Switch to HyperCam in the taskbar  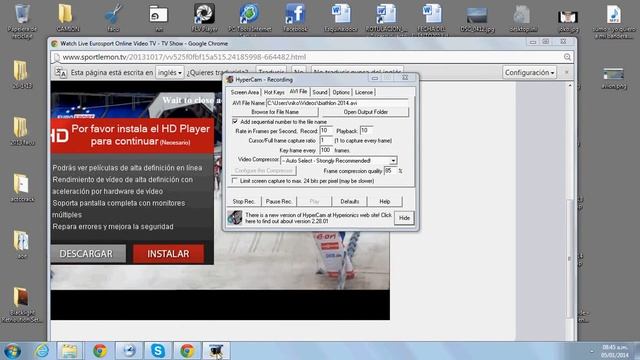point(216,351)
